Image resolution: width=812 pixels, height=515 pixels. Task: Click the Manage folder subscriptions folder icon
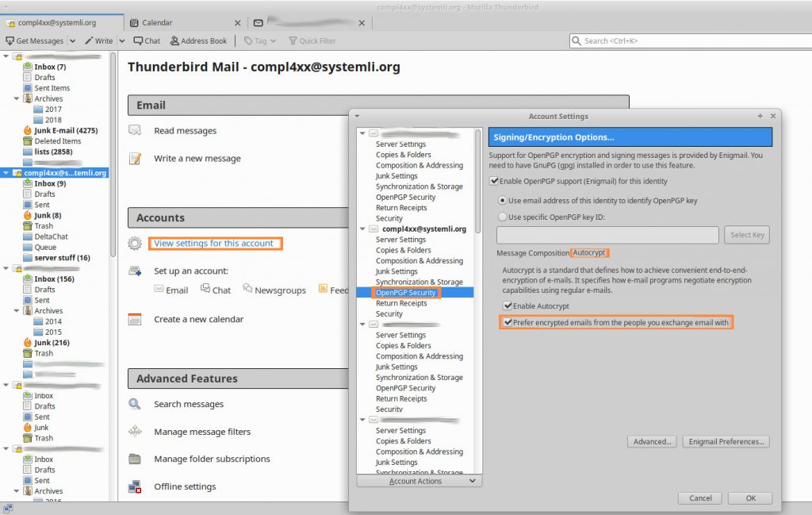point(135,459)
